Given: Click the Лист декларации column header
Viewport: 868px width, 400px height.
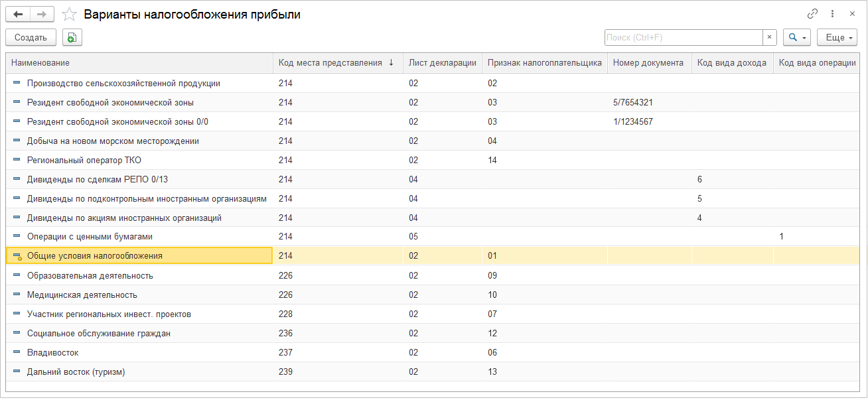Looking at the screenshot, I should (x=442, y=63).
